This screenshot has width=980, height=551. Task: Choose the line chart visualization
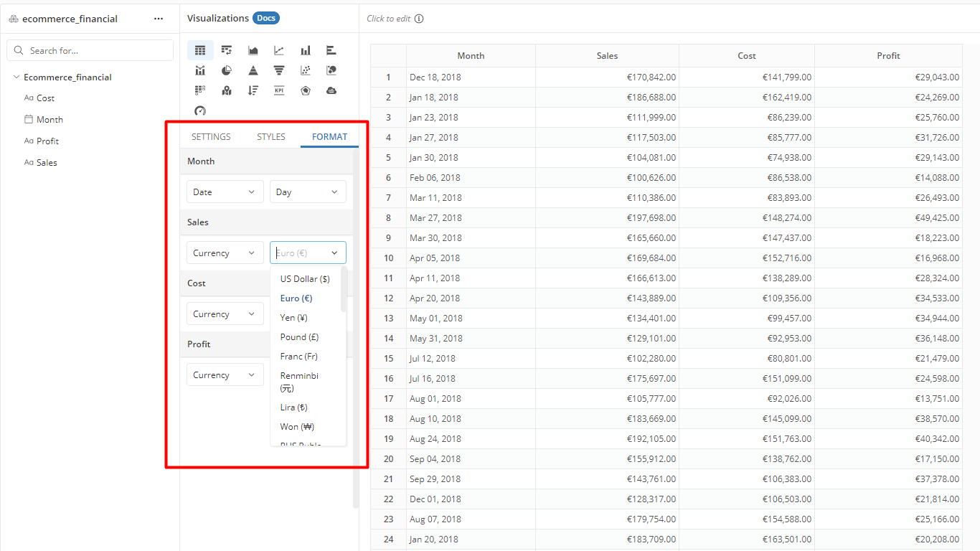point(279,50)
